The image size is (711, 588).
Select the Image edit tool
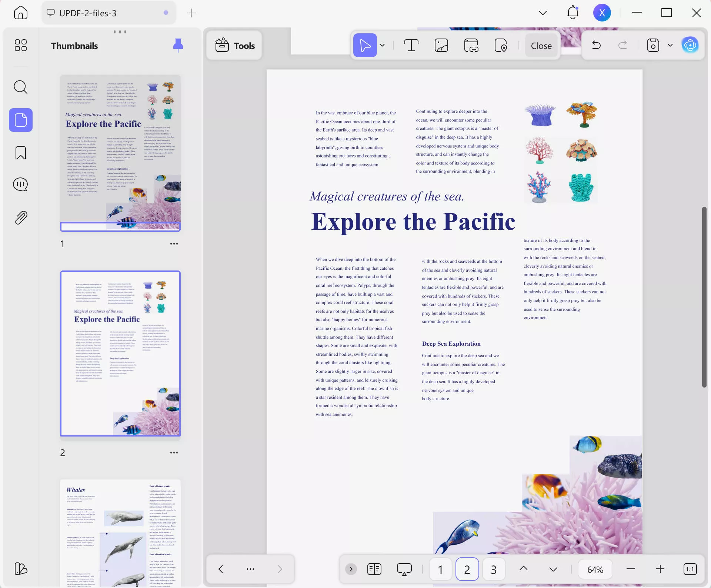[441, 45]
